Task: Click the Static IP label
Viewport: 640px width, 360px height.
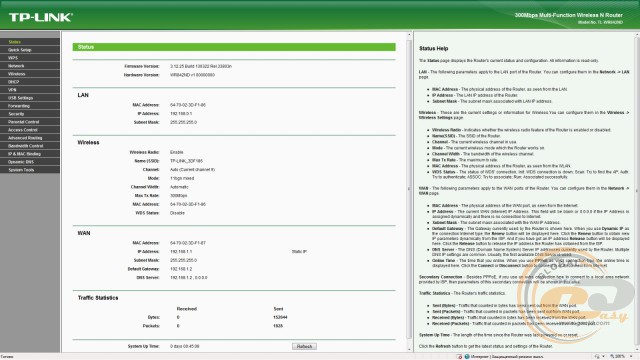Action: 299,251
